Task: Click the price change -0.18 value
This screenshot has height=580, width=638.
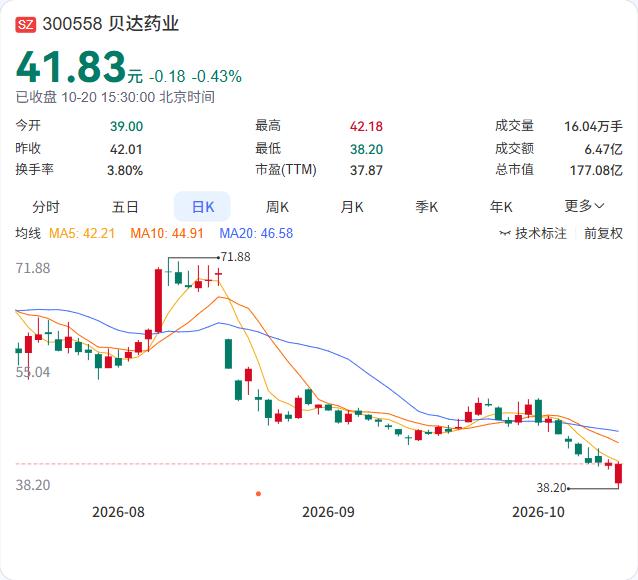Action: (167, 76)
